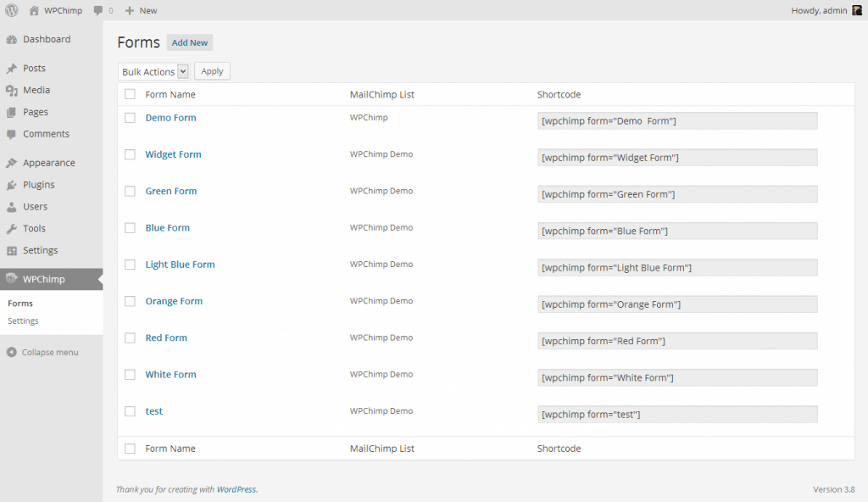Go to the Posts menu
Viewport: 868px width, 502px height.
(34, 68)
